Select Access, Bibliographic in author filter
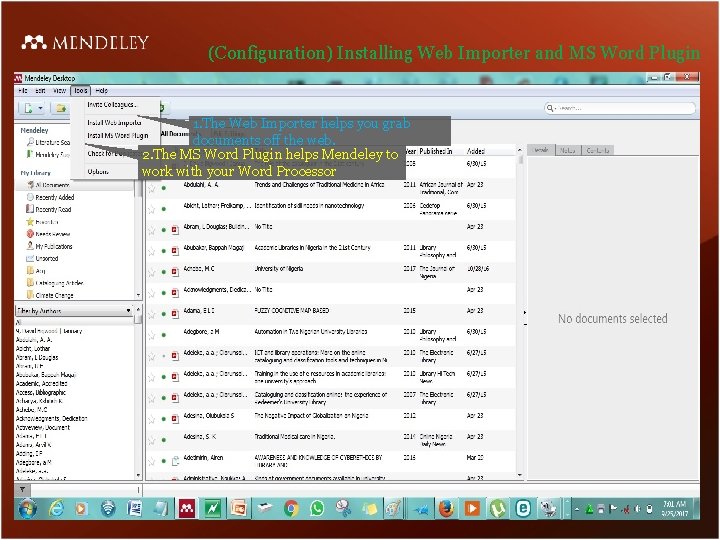 pos(40,392)
